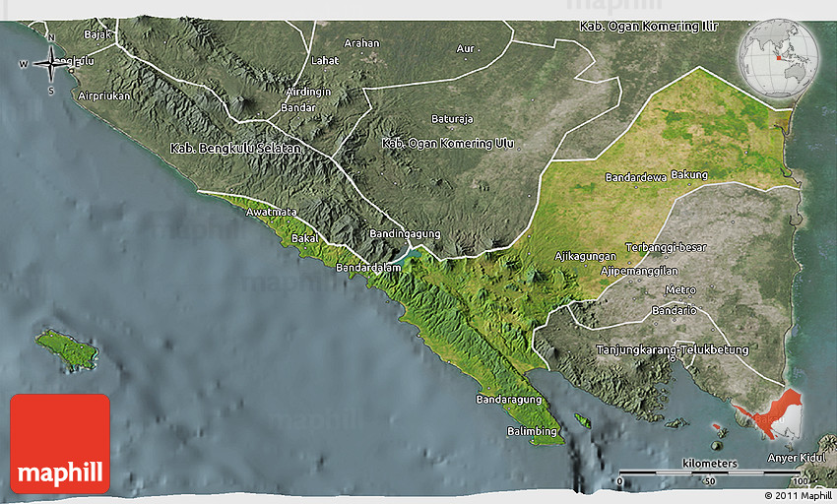Viewport: 837px width, 504px height.
Task: Select the Tanjungkarang-Telukbetung city label
Action: 672,349
